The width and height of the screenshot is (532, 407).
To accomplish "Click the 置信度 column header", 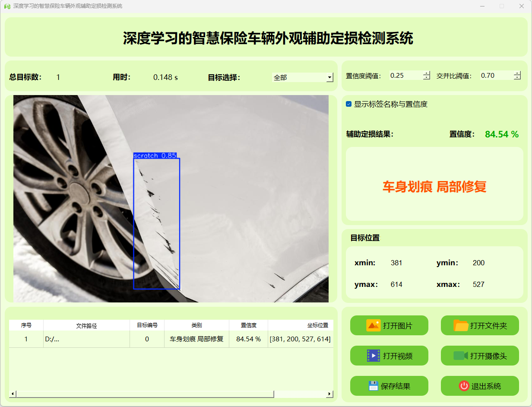I will (x=248, y=325).
